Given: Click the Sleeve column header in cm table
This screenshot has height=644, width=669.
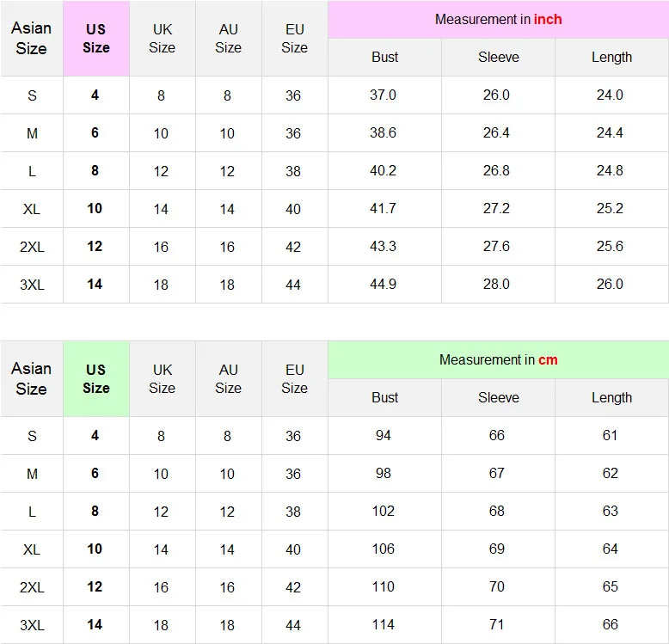Looking at the screenshot, I should (x=499, y=397).
